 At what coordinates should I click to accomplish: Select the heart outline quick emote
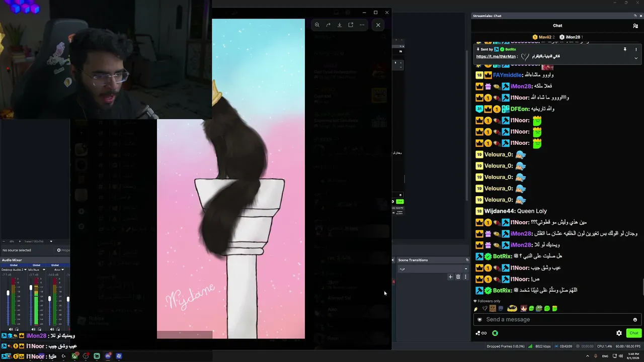[x=485, y=308]
